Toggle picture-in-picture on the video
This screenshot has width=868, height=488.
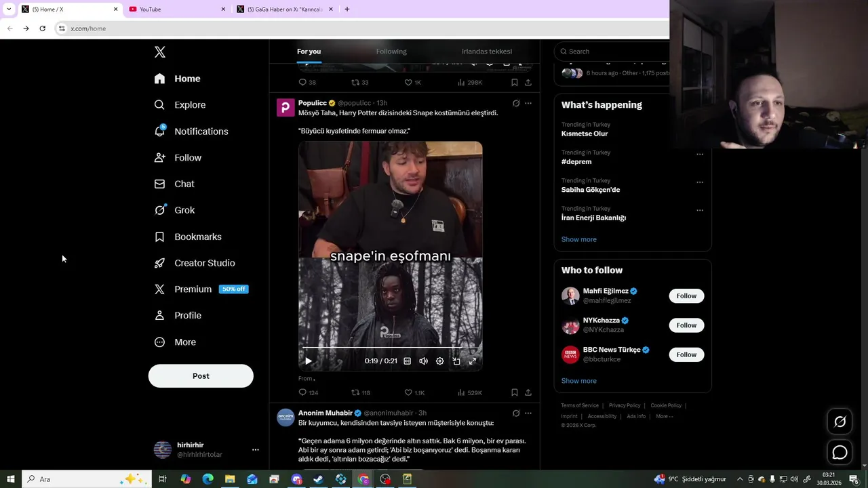456,361
